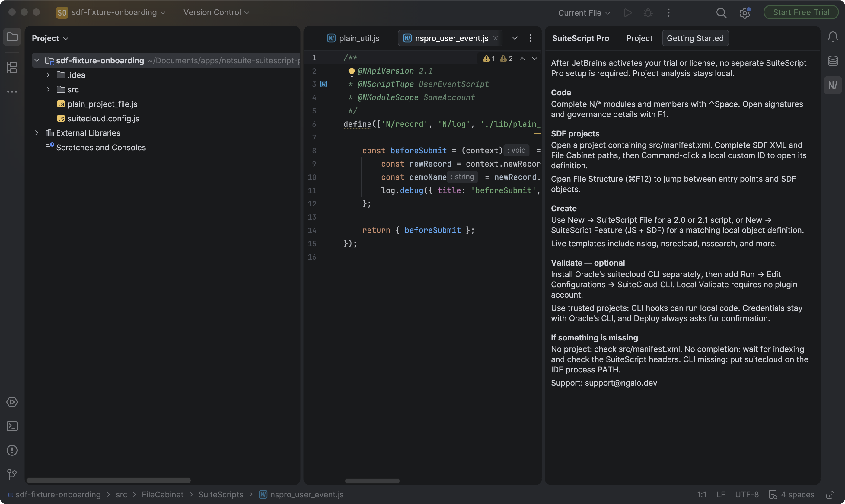Click the second inspection warning indicator
Viewport: 845px width, 504px height.
pos(506,59)
